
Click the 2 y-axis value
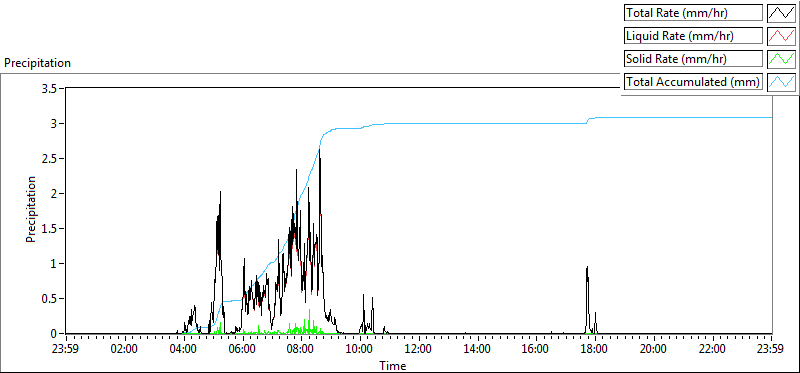[54, 194]
